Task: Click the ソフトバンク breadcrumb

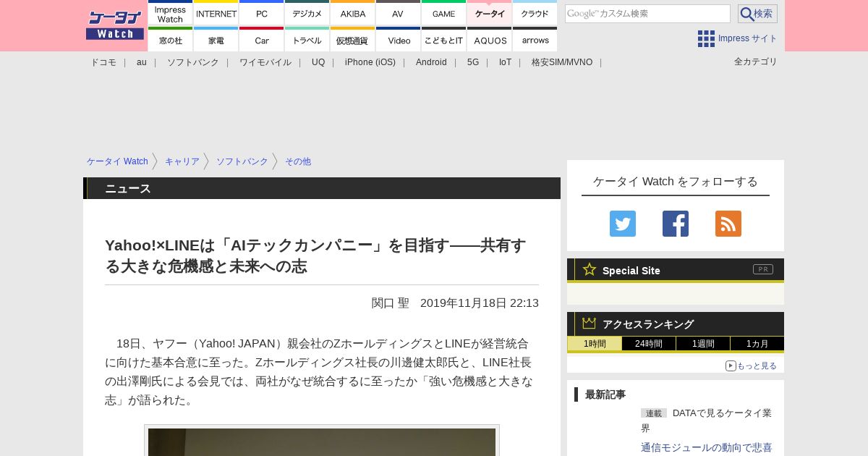Action: pos(242,161)
